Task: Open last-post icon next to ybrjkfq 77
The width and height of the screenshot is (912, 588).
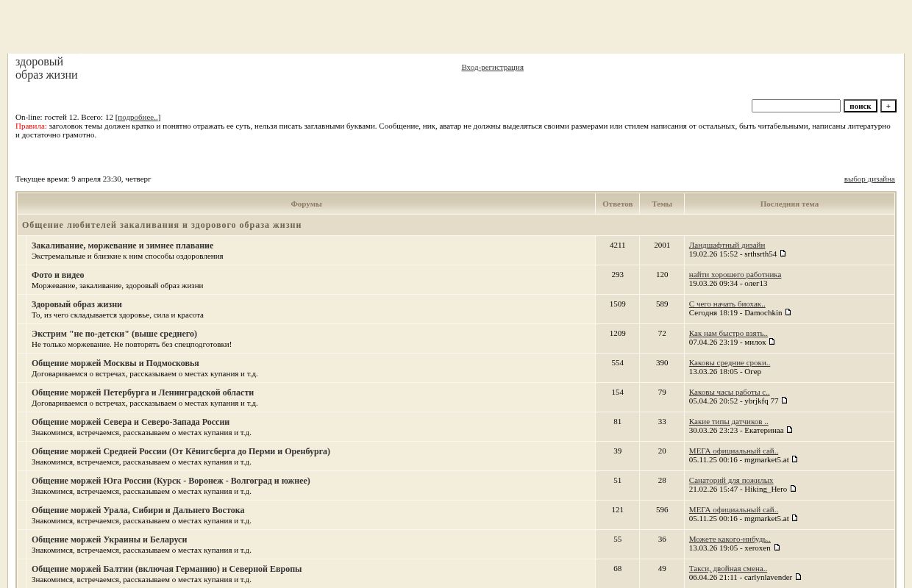Action: [x=784, y=401]
